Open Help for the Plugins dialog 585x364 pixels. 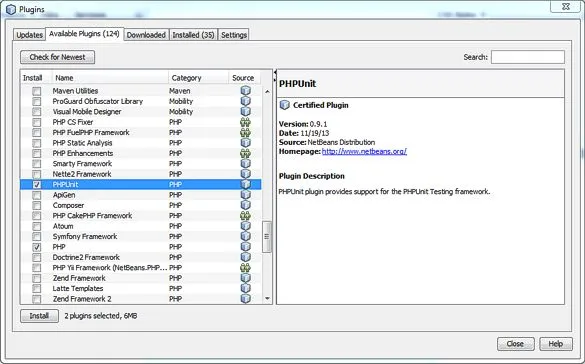[x=556, y=344]
